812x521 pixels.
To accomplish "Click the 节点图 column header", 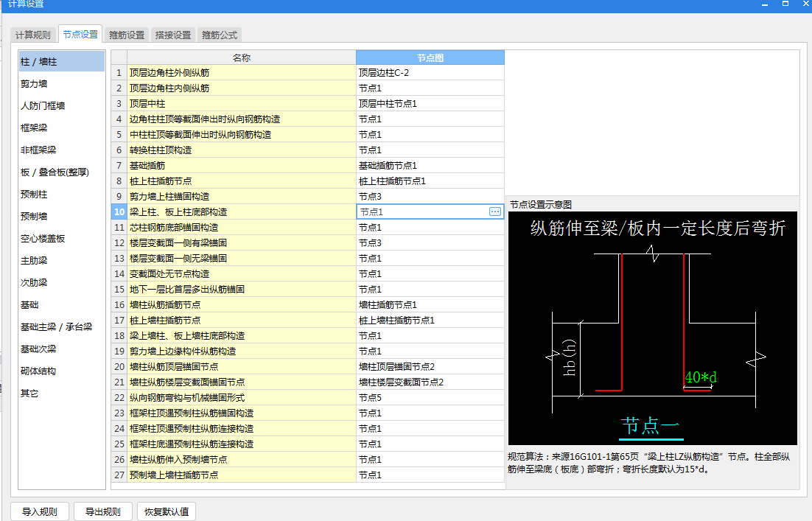I will (x=430, y=57).
